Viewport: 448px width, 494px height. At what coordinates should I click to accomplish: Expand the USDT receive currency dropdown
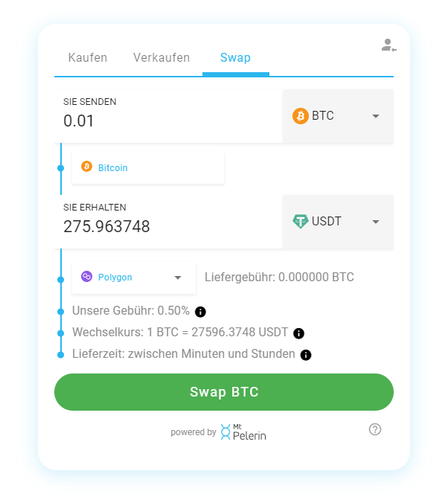tap(375, 222)
